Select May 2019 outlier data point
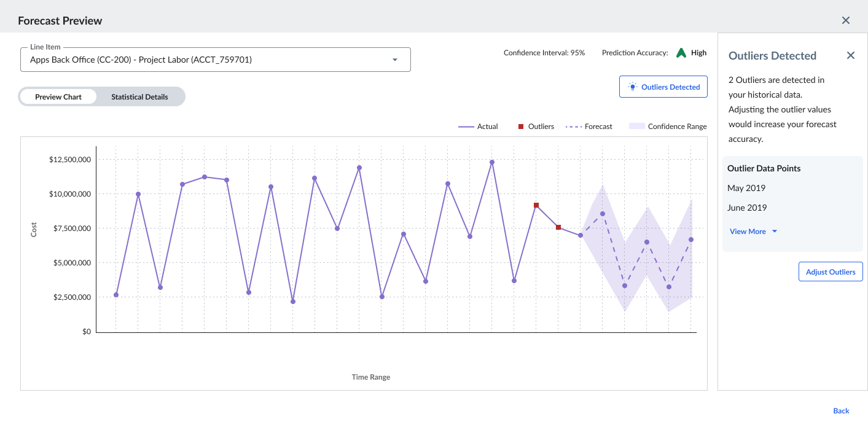The image size is (868, 430). pos(746,188)
